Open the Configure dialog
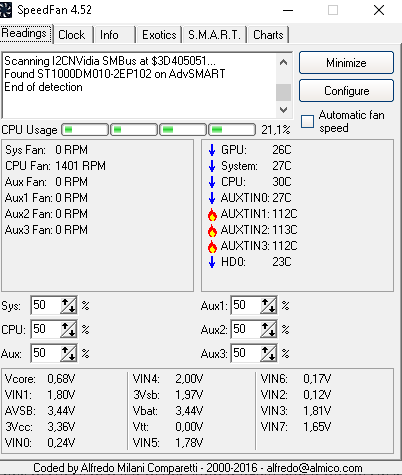The width and height of the screenshot is (402, 475). 346,91
